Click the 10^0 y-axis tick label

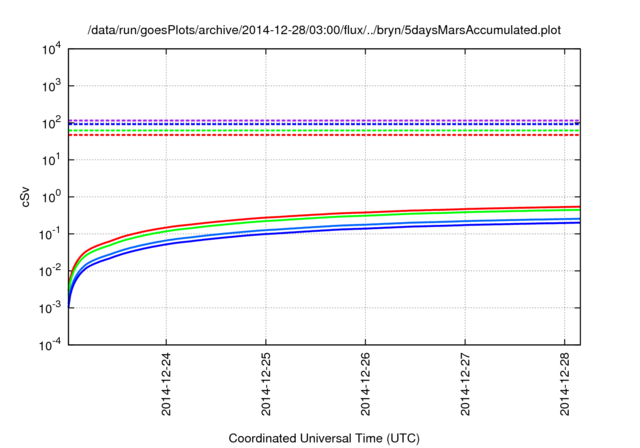51,197
